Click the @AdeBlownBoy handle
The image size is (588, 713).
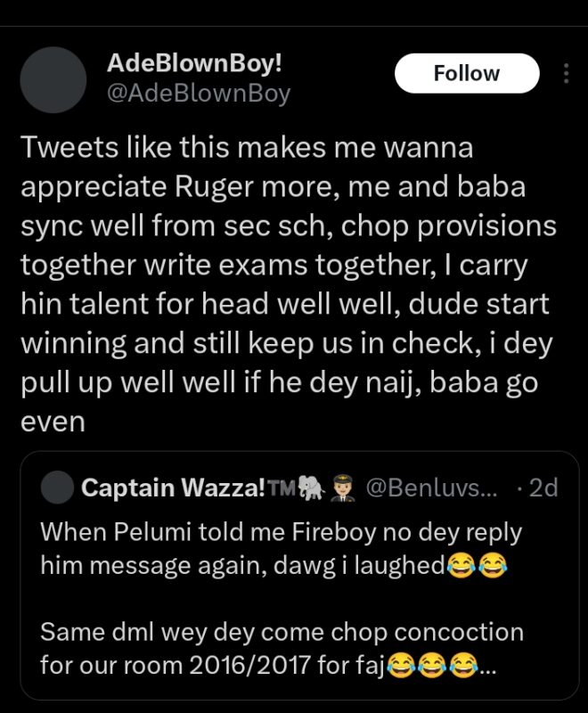coord(198,93)
